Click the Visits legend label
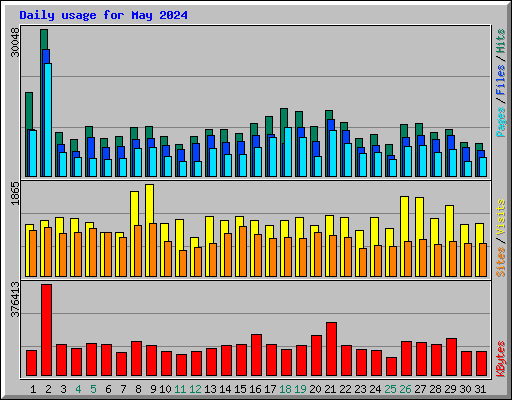This screenshot has height=400, width=512. pyautogui.click(x=500, y=217)
